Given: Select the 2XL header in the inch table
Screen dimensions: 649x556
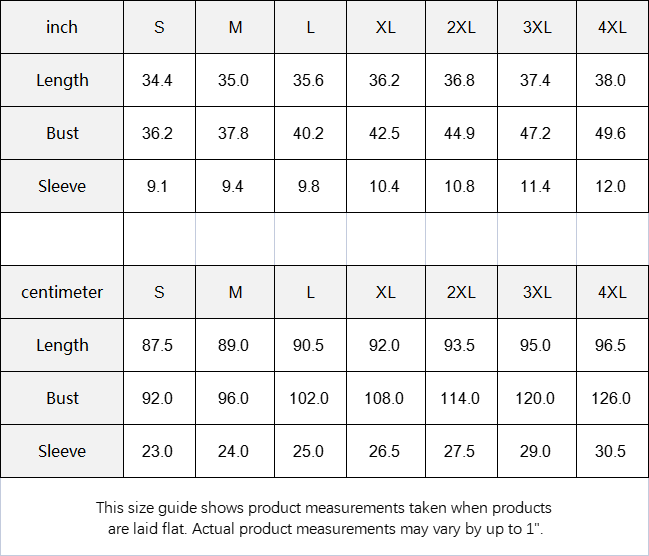Looking at the screenshot, I should point(461,27).
